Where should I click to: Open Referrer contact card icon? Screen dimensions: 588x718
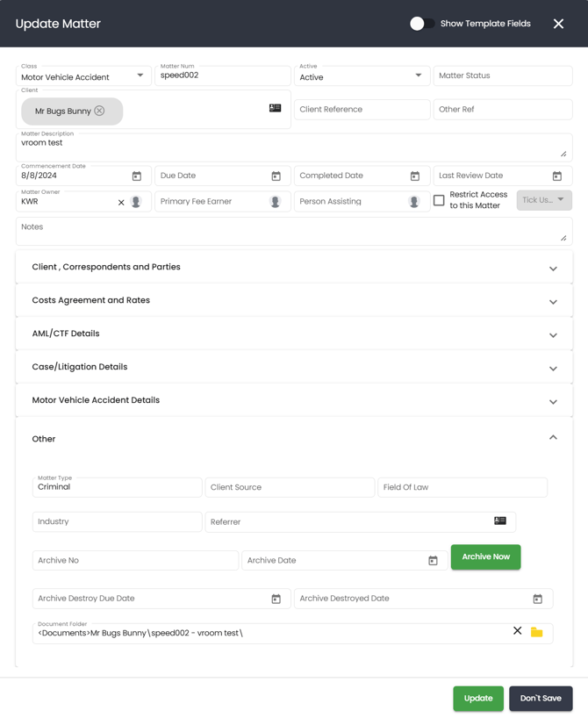click(x=500, y=521)
